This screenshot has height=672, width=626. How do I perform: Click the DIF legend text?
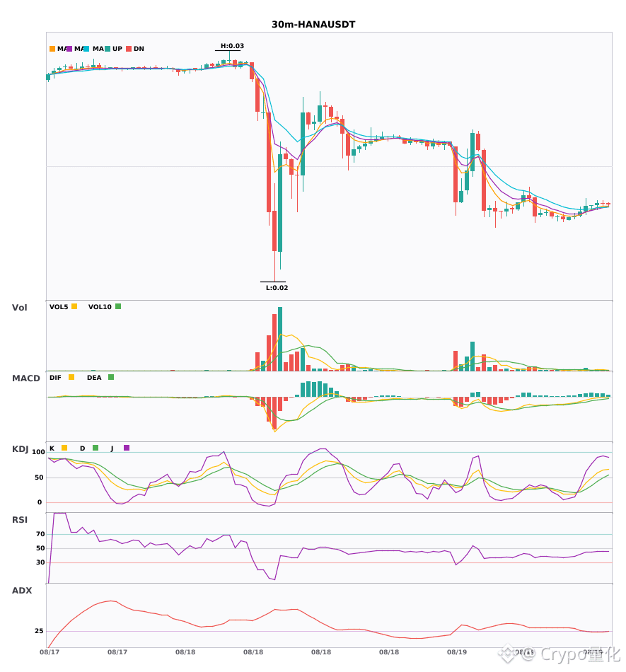55,378
